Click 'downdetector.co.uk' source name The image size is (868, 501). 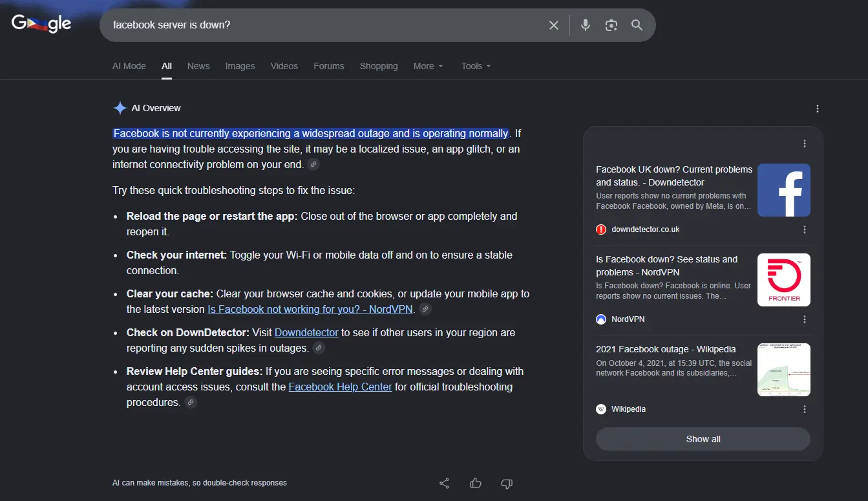646,229
